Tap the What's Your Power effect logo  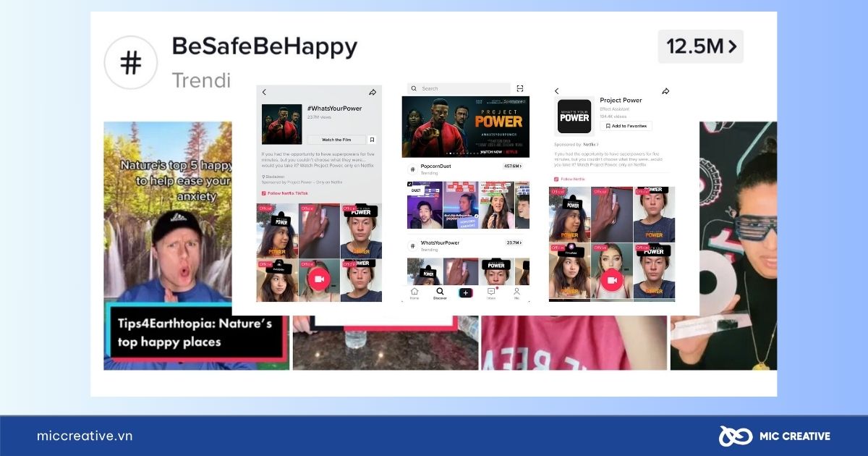point(574,116)
